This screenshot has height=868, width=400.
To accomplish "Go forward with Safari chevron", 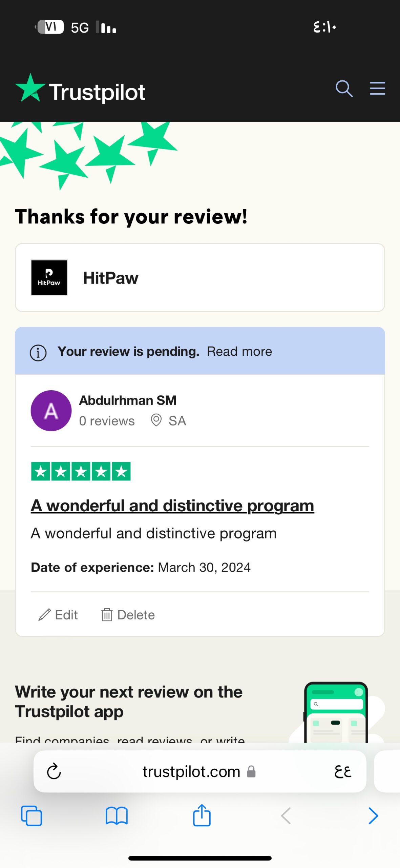I will [x=373, y=815].
